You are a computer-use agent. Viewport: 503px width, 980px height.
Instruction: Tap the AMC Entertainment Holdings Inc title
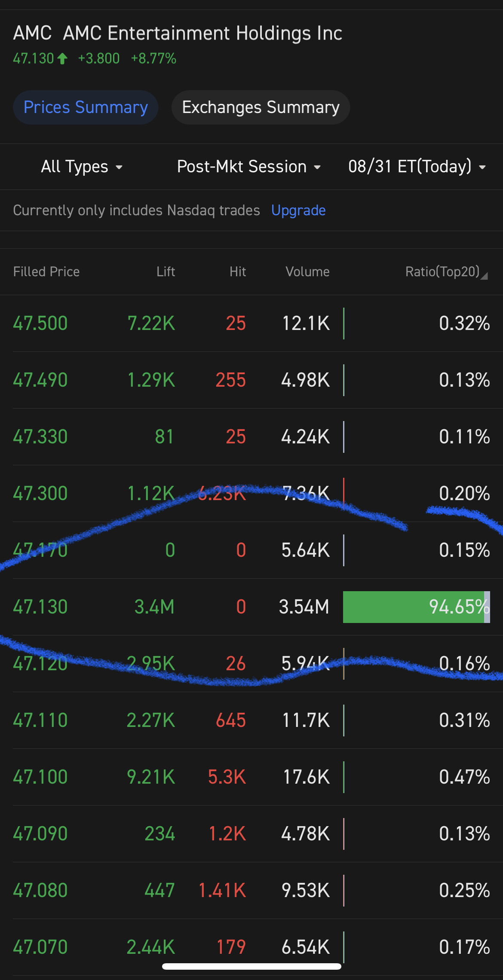[202, 34]
